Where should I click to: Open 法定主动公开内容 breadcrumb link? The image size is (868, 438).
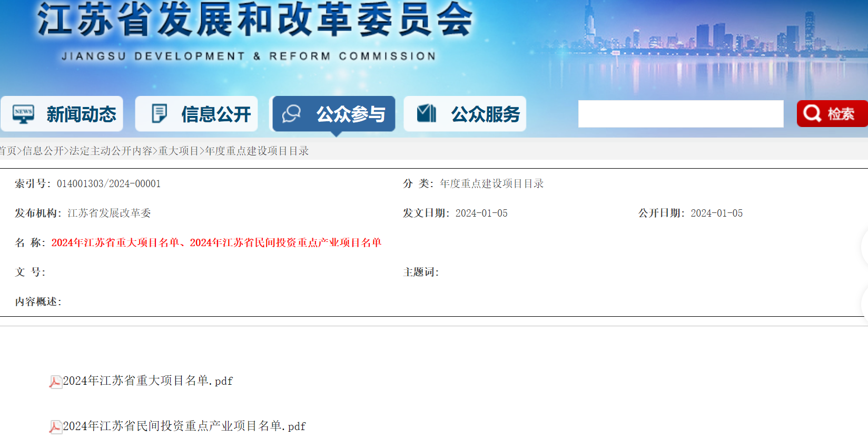point(111,151)
